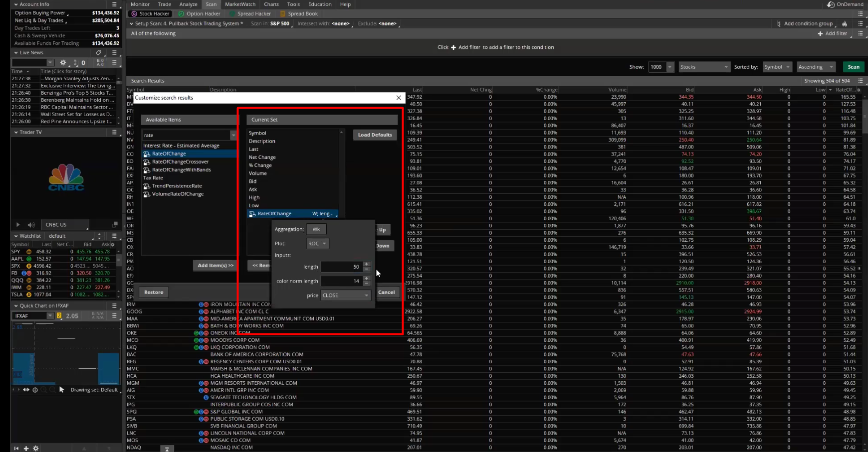The width and height of the screenshot is (868, 452).
Task: Mute Trader TV with the speaker icon
Action: click(31, 225)
